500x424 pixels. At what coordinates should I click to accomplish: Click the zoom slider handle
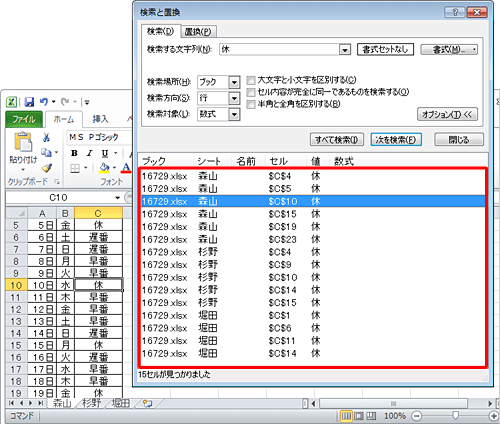click(x=455, y=416)
